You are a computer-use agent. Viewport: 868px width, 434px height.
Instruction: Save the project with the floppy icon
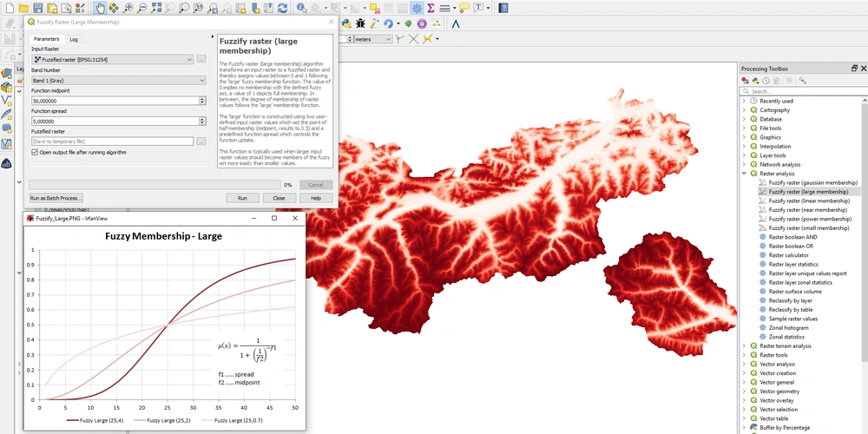(37, 9)
